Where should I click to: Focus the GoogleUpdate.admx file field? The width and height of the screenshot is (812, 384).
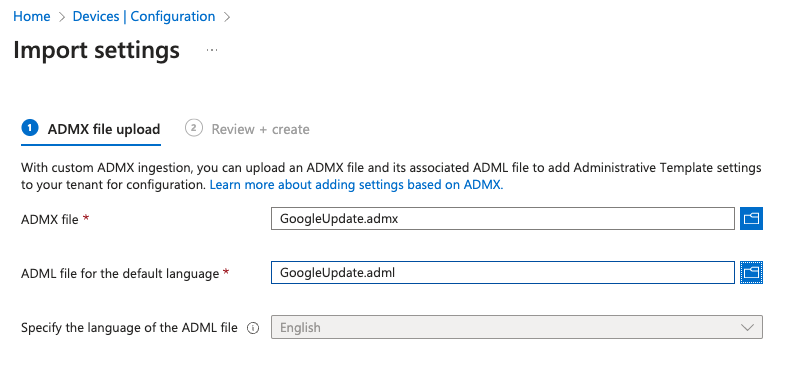pyautogui.click(x=502, y=218)
